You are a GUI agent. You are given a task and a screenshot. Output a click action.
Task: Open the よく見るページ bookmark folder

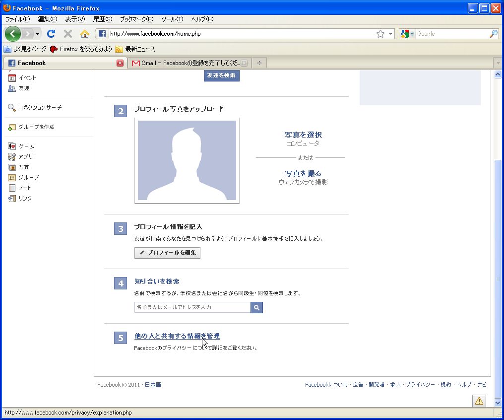point(25,49)
